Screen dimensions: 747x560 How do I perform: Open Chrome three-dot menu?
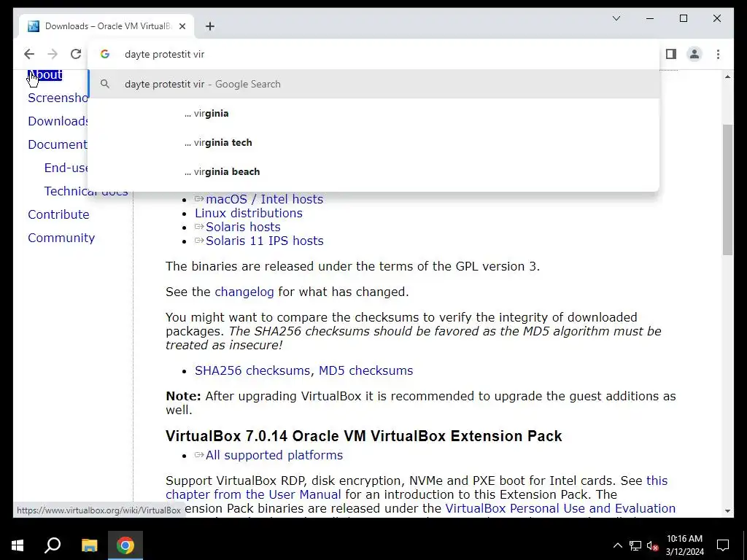(718, 54)
